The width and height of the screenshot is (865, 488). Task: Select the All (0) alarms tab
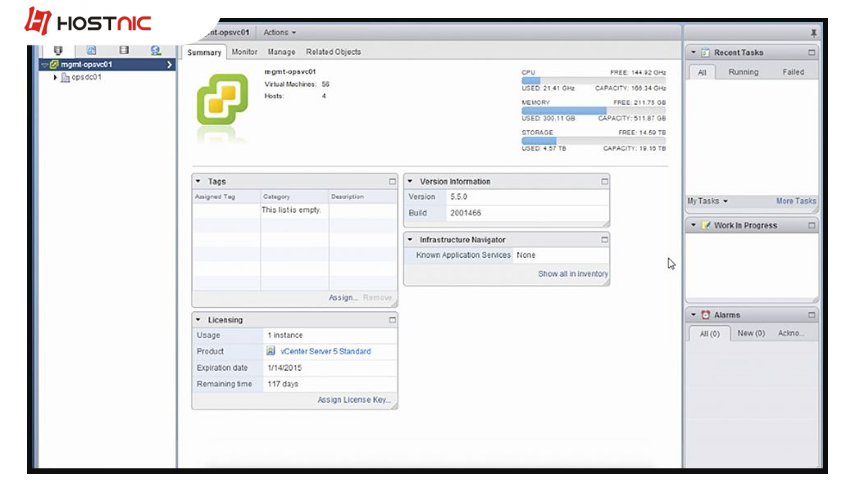pyautogui.click(x=709, y=334)
